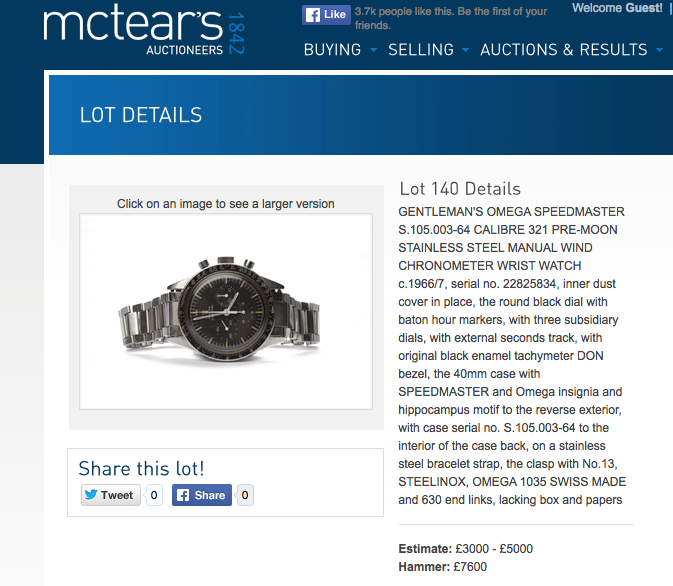Click the Facebook Share button
The image size is (673, 586).
202,495
